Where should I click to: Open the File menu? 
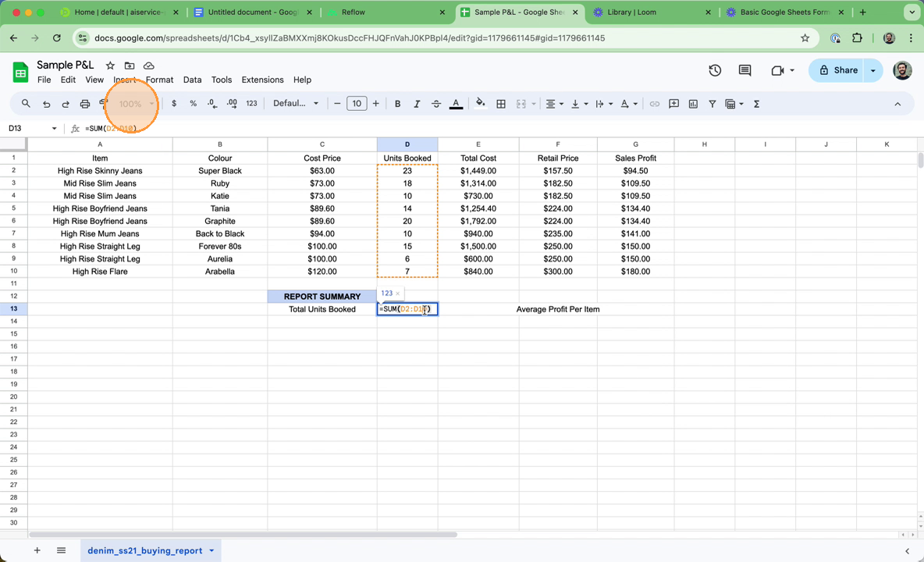click(x=44, y=80)
